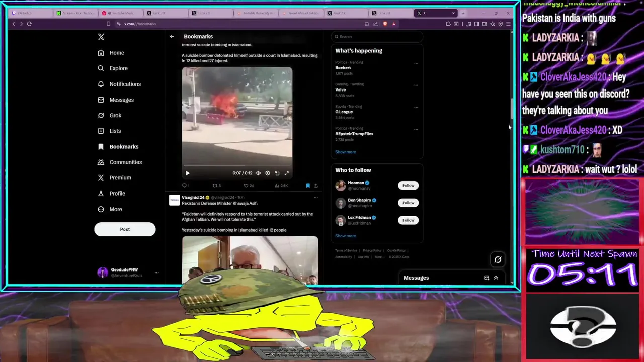Like the post with 24 likes
Viewport: 644px width, 362px height.
pyautogui.click(x=248, y=186)
